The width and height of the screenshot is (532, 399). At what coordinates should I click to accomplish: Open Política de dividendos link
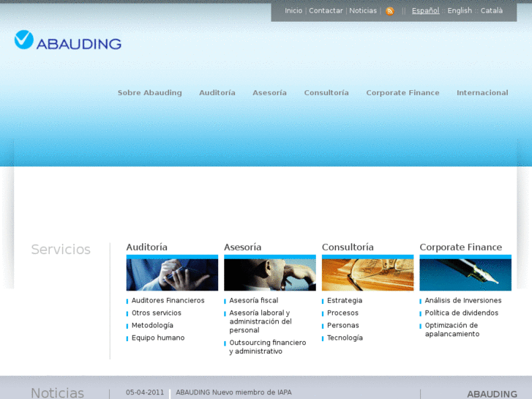tap(462, 313)
